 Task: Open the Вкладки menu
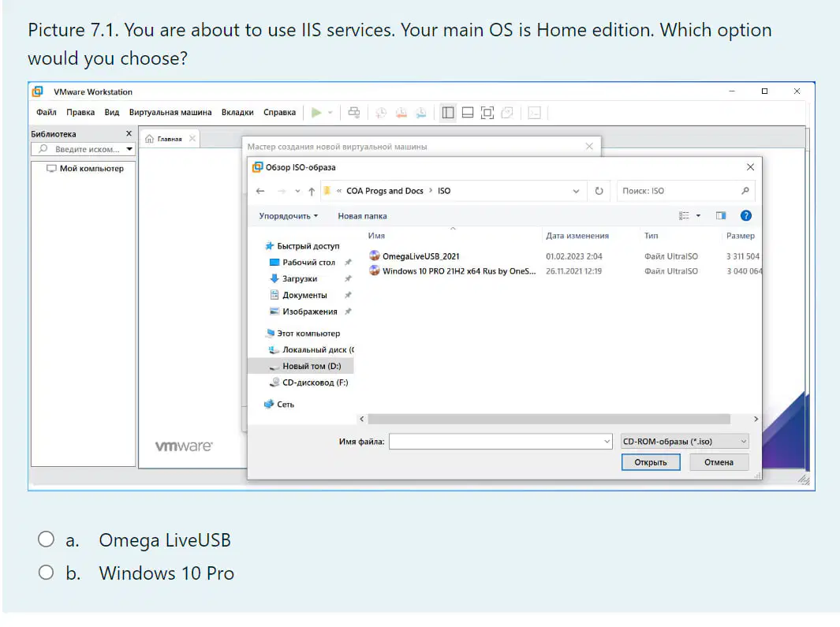(237, 112)
